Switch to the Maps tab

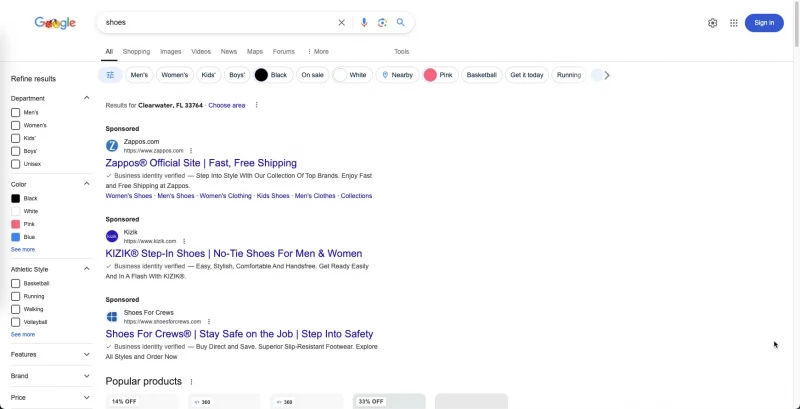tap(255, 52)
